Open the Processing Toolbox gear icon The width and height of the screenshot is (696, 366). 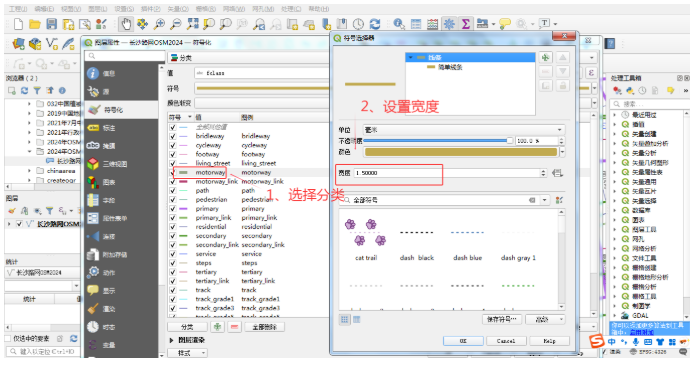[x=449, y=24]
